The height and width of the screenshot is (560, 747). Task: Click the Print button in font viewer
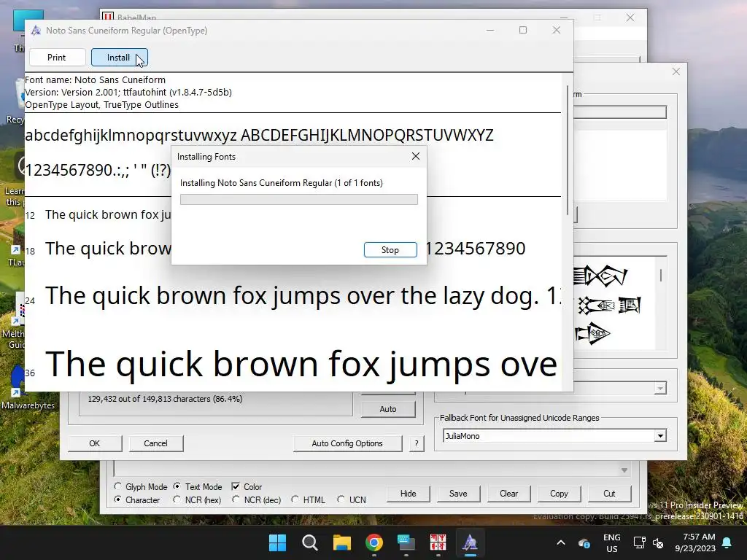click(57, 58)
